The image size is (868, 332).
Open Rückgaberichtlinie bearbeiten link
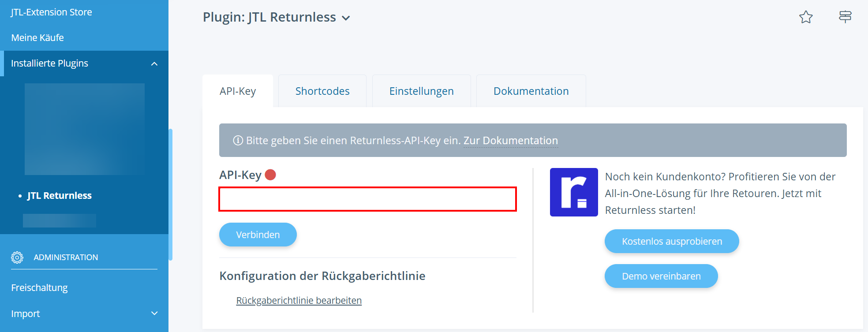tap(299, 301)
